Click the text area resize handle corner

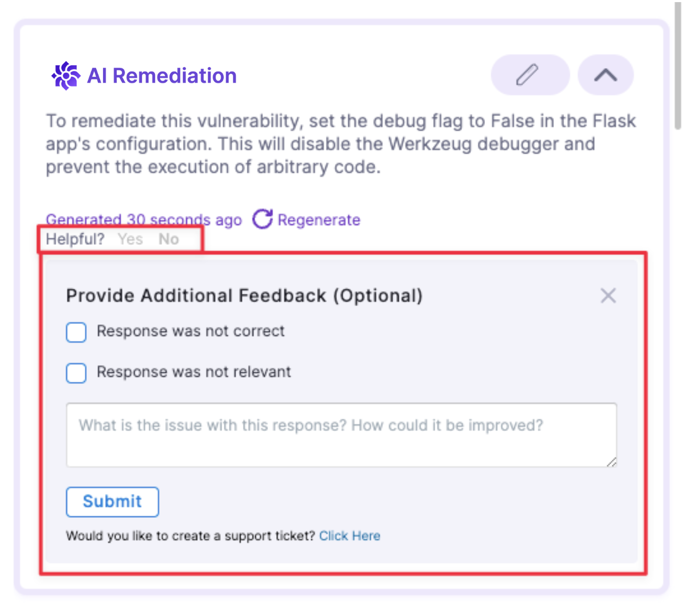tap(612, 462)
